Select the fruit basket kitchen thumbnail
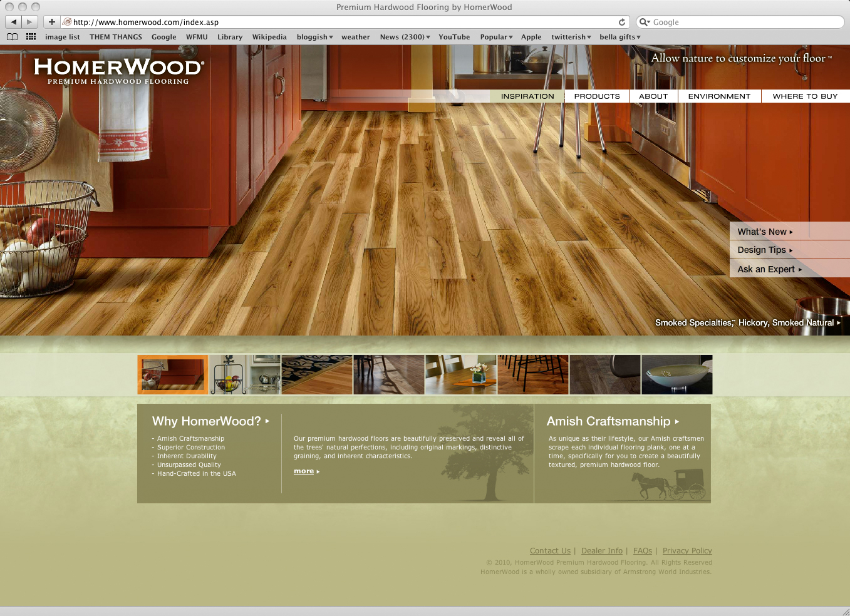Image resolution: width=850 pixels, height=616 pixels. [x=245, y=375]
